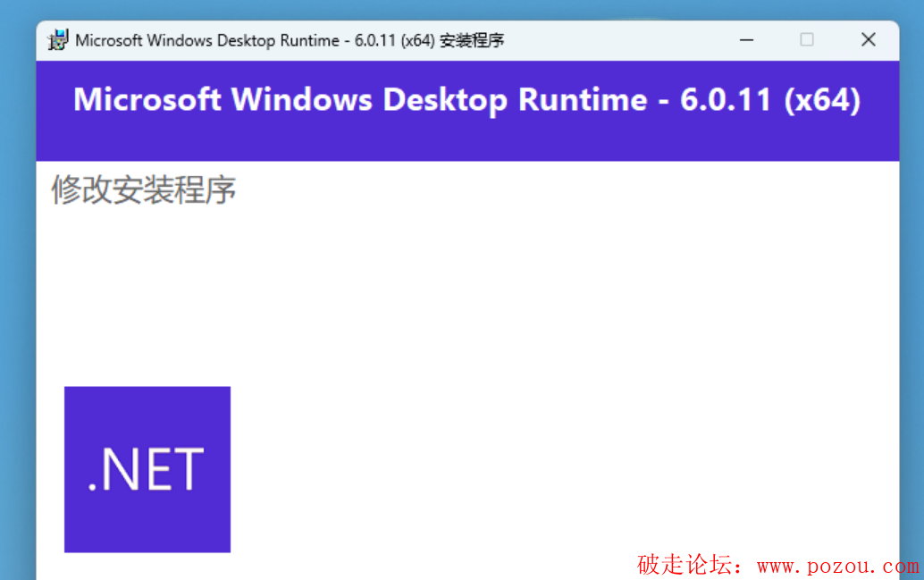Click the "Microsoft Windows Desktop Runtime" banner heading
Screen dimensions: 924x580
[x=359, y=99]
